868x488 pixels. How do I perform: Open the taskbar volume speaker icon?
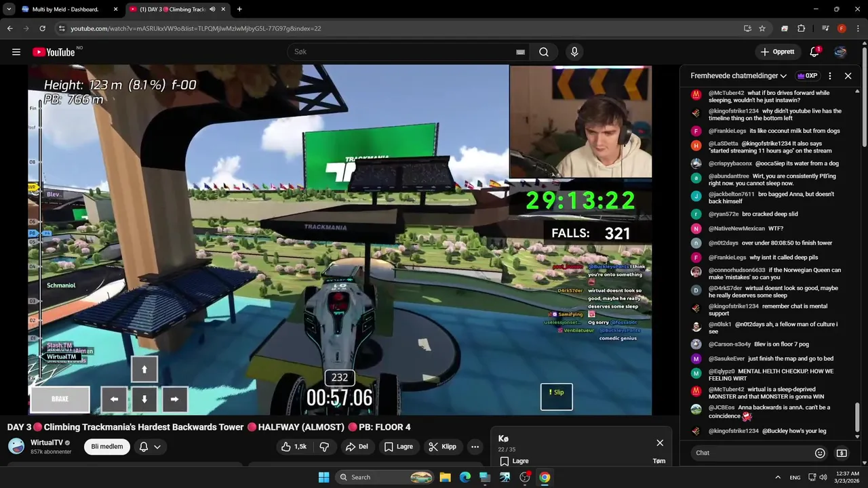823,477
